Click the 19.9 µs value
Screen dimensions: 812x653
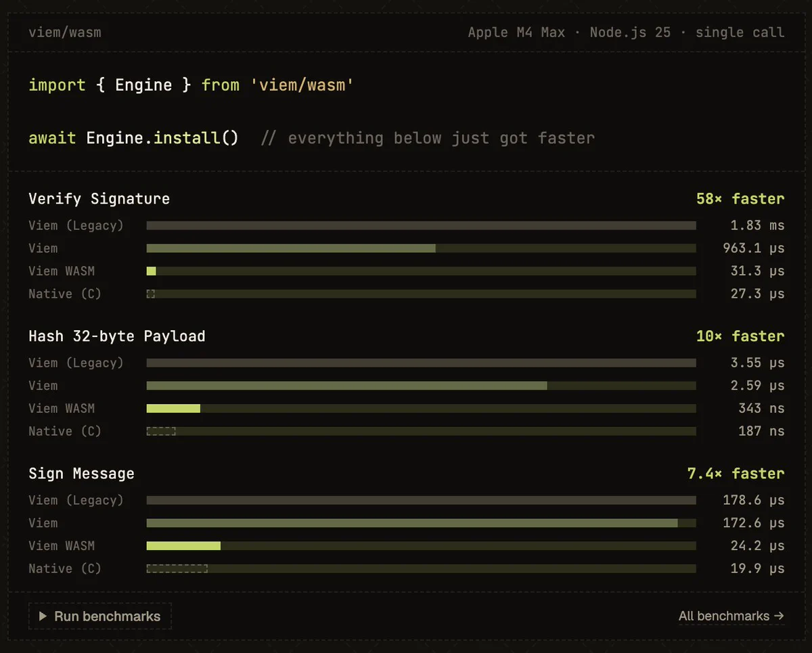(757, 568)
